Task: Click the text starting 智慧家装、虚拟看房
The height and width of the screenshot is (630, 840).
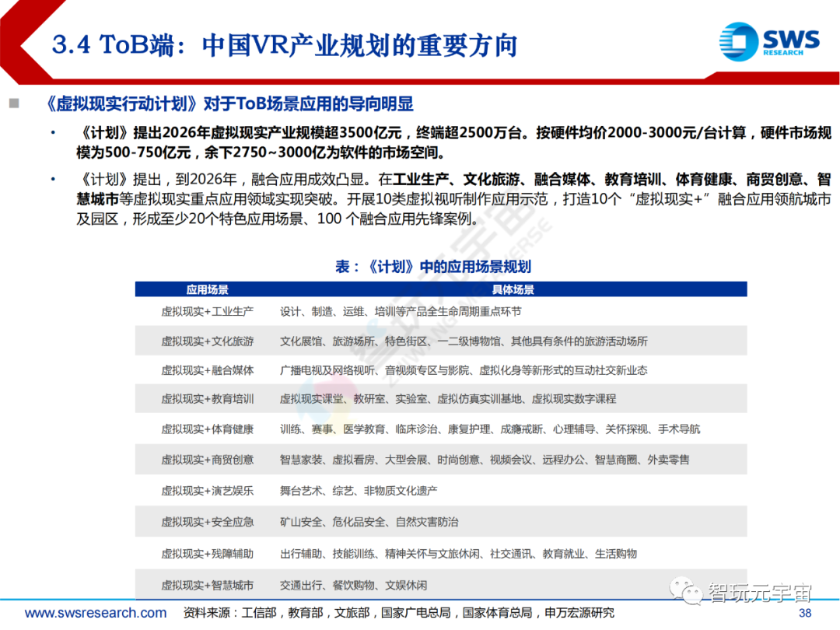Action: (485, 460)
